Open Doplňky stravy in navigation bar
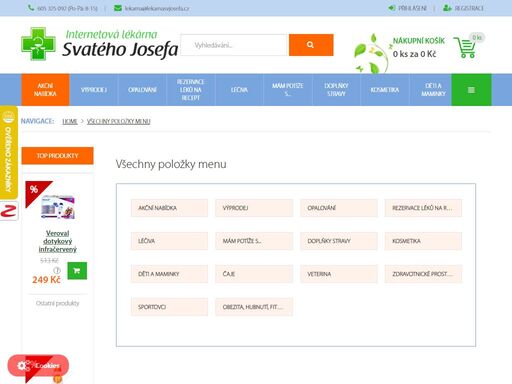This screenshot has width=512, height=384. pyautogui.click(x=336, y=90)
